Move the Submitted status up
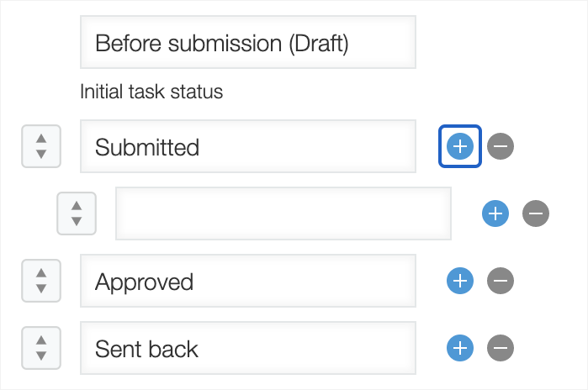588x390 pixels. (x=40, y=138)
